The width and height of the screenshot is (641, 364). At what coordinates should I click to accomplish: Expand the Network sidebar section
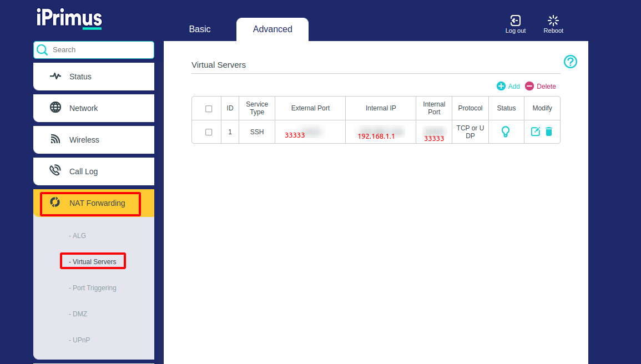(83, 108)
